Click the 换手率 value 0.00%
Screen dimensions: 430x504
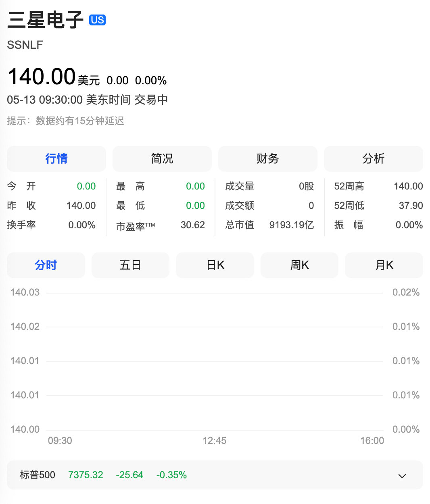pyautogui.click(x=82, y=225)
